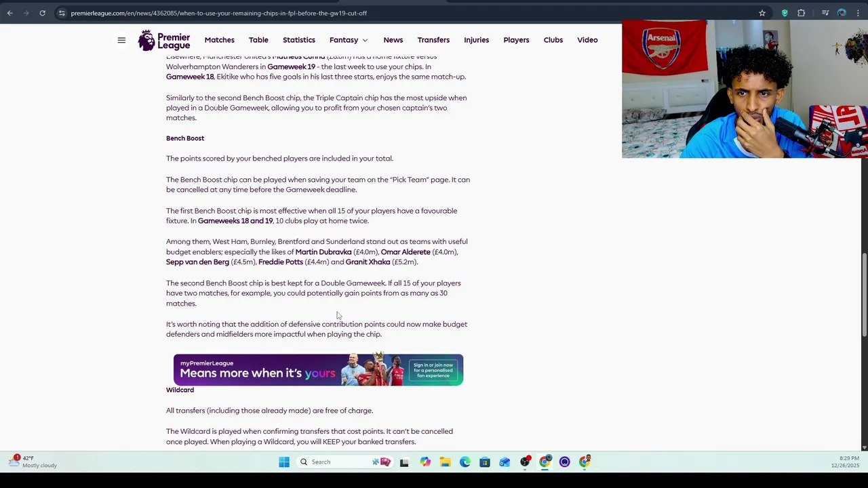Open Task View on the taskbar
The height and width of the screenshot is (488, 868).
pos(404,462)
